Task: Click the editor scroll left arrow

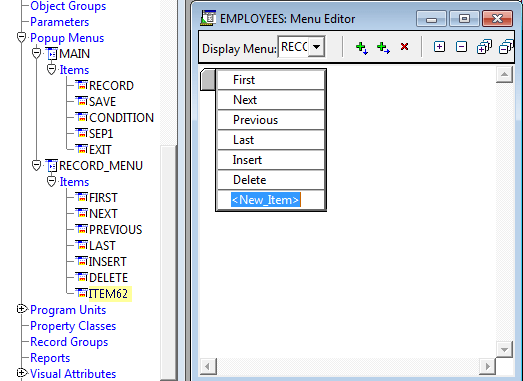Action: pyautogui.click(x=208, y=366)
